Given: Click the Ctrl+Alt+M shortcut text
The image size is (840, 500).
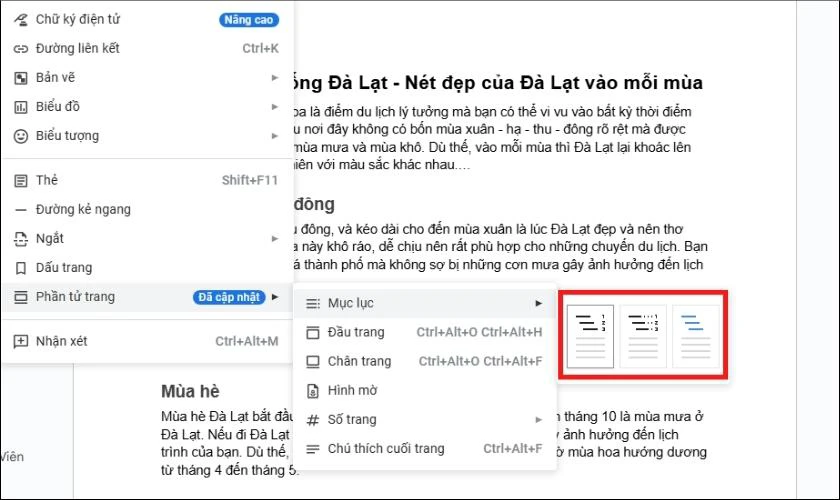Looking at the screenshot, I should click(x=247, y=341).
